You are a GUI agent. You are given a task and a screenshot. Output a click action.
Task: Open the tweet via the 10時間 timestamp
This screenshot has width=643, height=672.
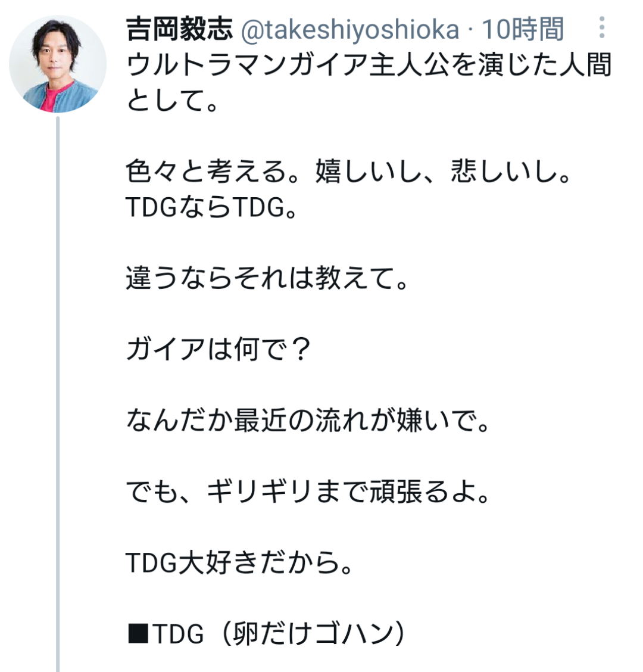[x=522, y=29]
